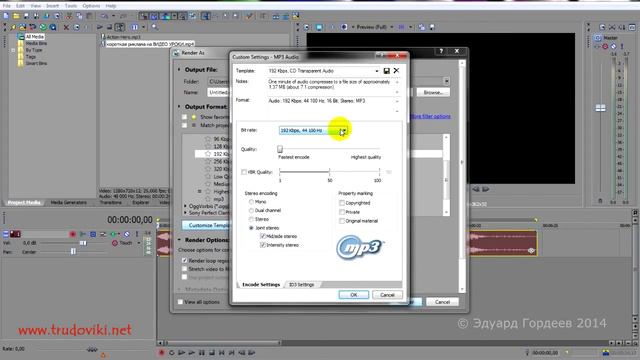Open the Project Media tab

tap(24, 202)
